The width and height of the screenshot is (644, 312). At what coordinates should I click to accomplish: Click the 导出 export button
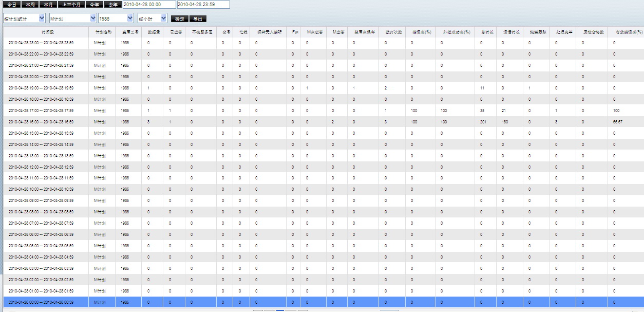click(198, 19)
